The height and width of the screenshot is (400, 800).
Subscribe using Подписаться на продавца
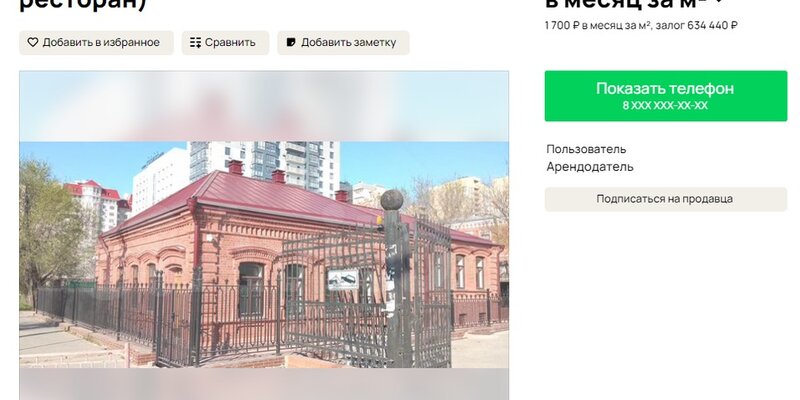(x=666, y=199)
